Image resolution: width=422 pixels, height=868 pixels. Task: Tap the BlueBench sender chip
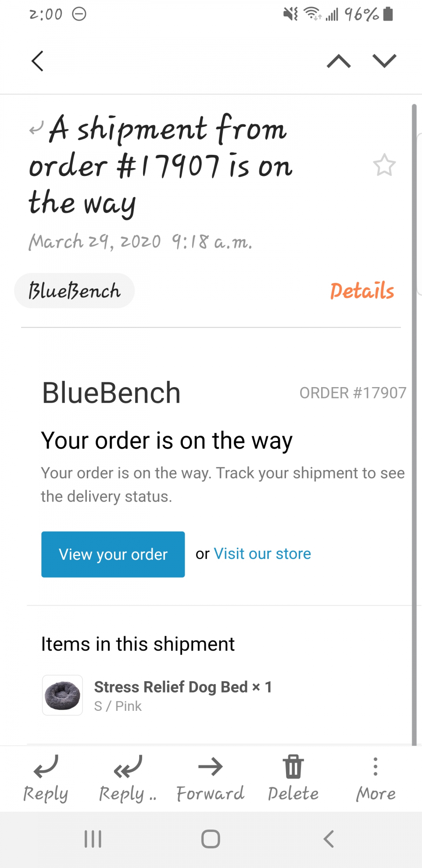coord(75,291)
